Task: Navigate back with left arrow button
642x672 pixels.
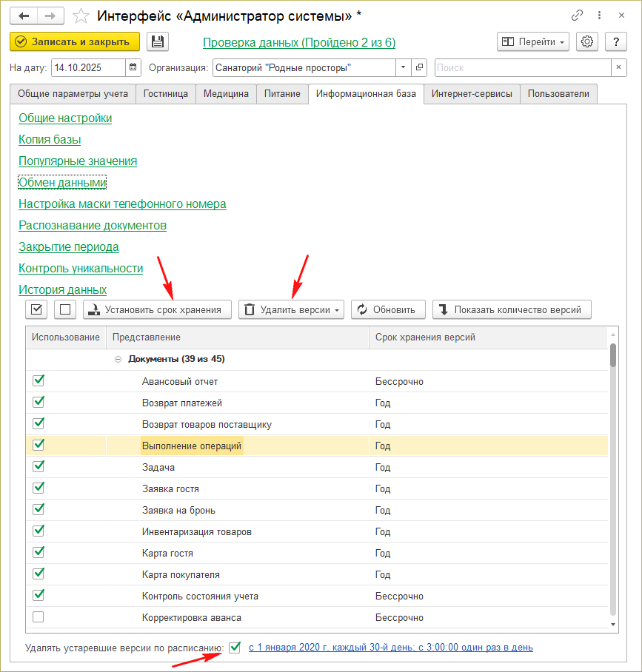Action: tap(24, 16)
